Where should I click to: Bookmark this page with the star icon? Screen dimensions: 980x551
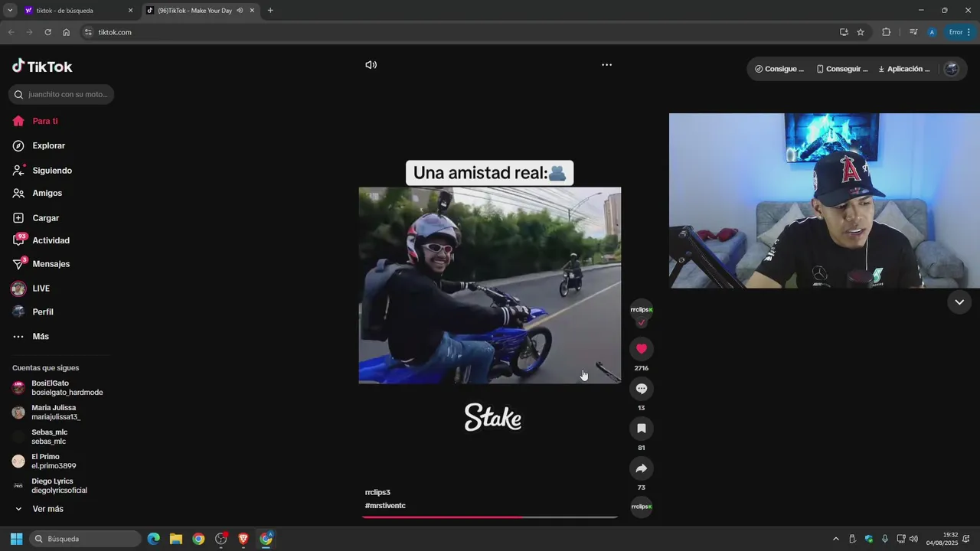point(861,32)
